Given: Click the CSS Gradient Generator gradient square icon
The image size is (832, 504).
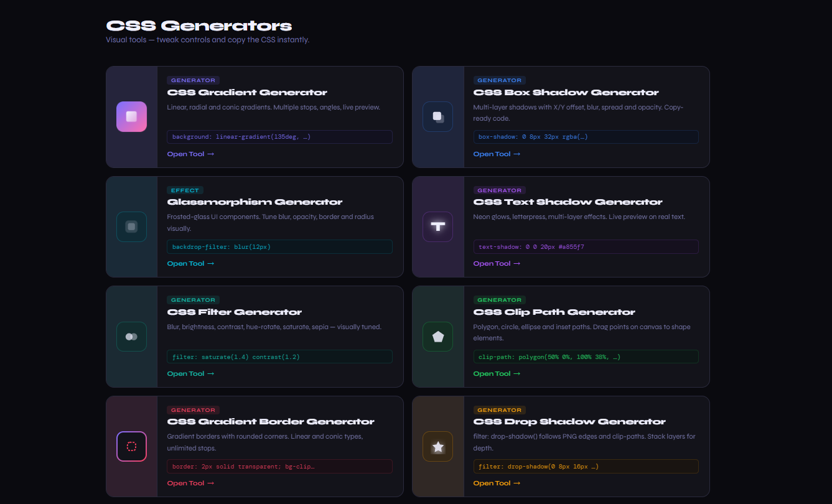Looking at the screenshot, I should pos(131,117).
